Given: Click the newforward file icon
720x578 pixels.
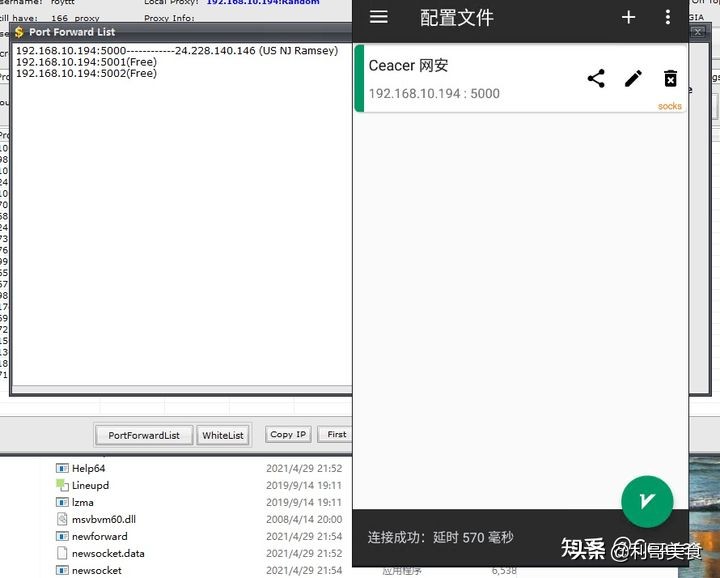Looking at the screenshot, I should click(x=62, y=536).
